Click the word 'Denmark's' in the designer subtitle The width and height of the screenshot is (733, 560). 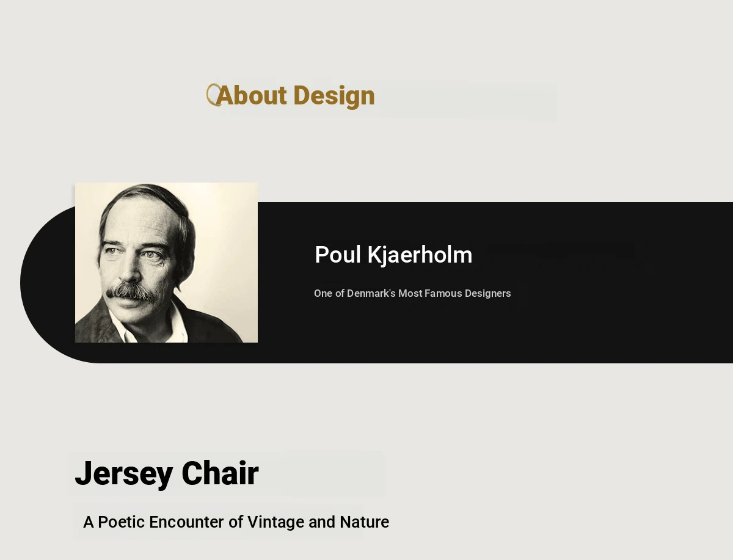tap(371, 293)
